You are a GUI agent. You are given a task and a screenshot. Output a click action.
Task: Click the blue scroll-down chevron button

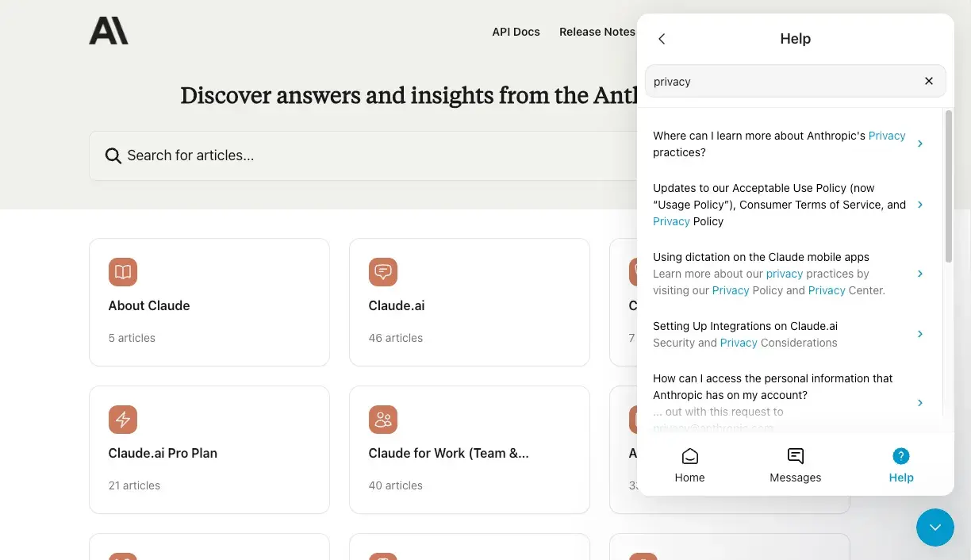[x=935, y=527]
